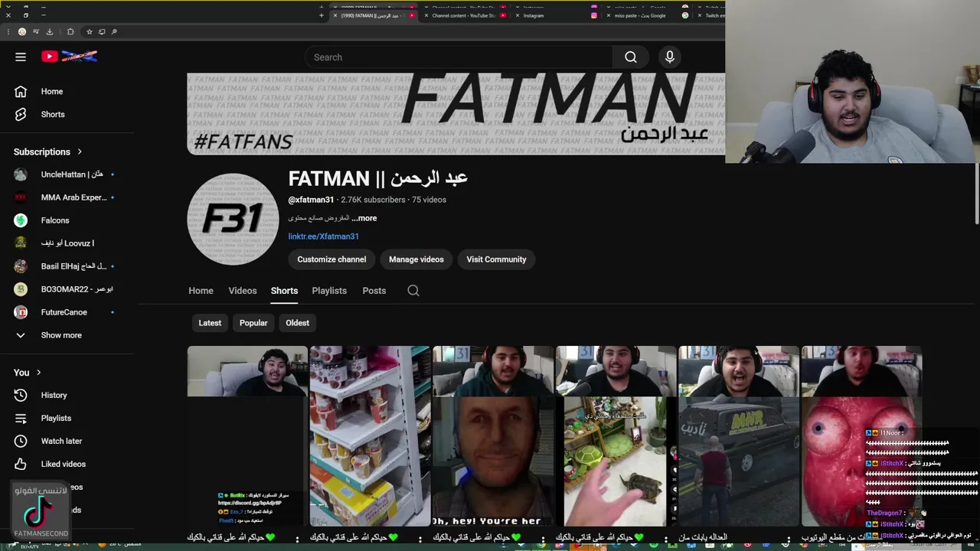This screenshot has height=551, width=980.
Task: Open the Short with the black van
Action: 739,436
